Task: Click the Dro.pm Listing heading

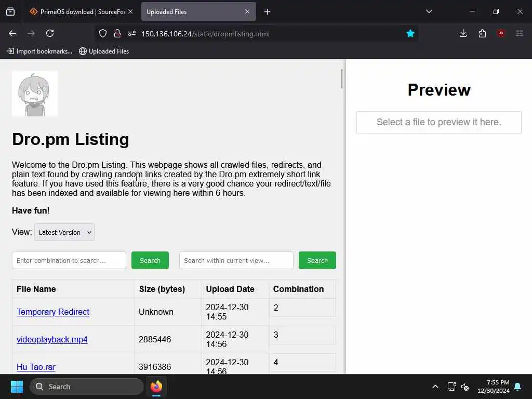Action: pyautogui.click(x=71, y=139)
